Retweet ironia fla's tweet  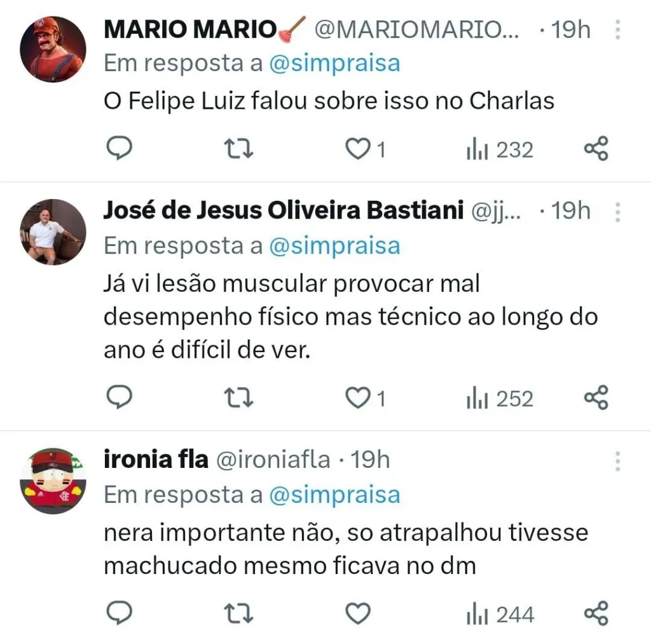click(240, 613)
